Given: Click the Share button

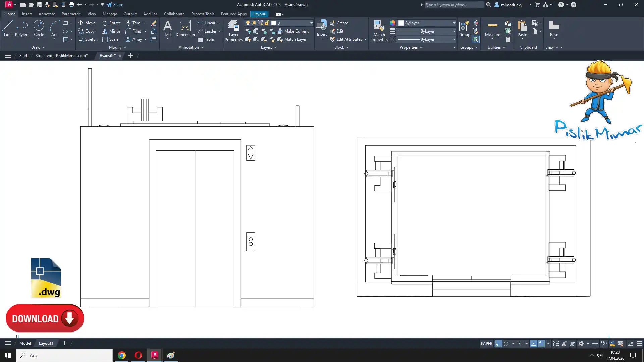Looking at the screenshot, I should (115, 5).
